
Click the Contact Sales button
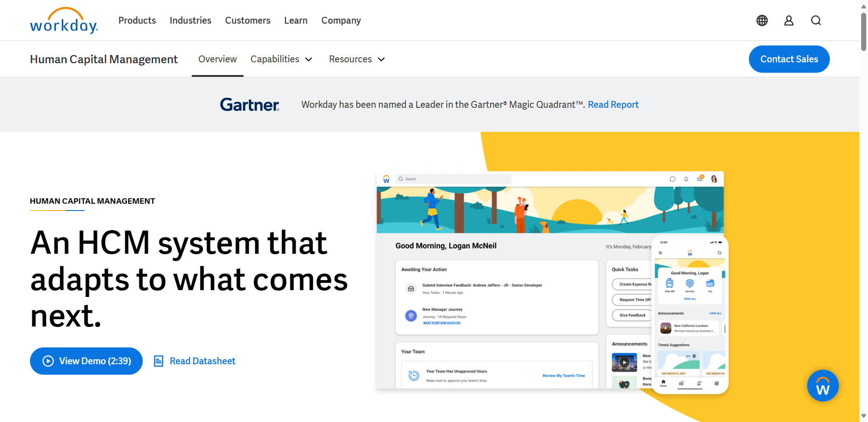(789, 59)
